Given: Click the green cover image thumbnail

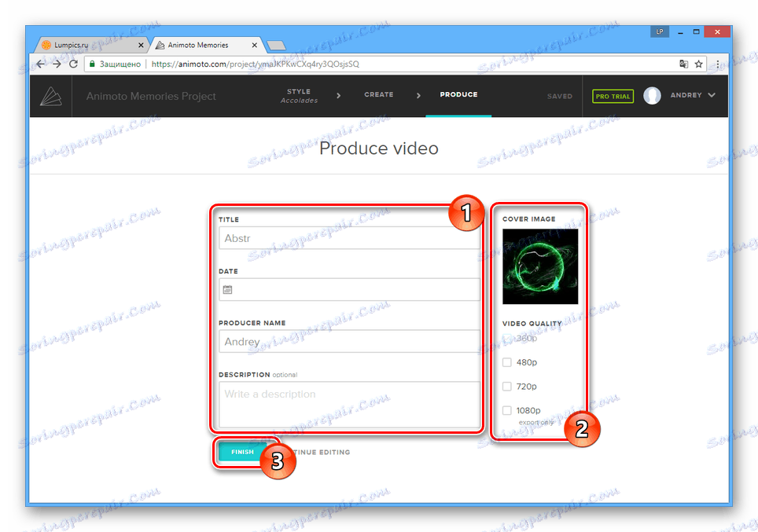Looking at the screenshot, I should click(x=540, y=266).
